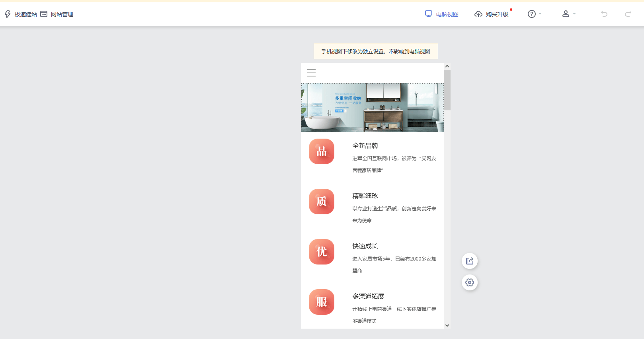Click the notice 手机视图下修改为独立设置
The width and height of the screenshot is (644, 339).
tap(376, 51)
